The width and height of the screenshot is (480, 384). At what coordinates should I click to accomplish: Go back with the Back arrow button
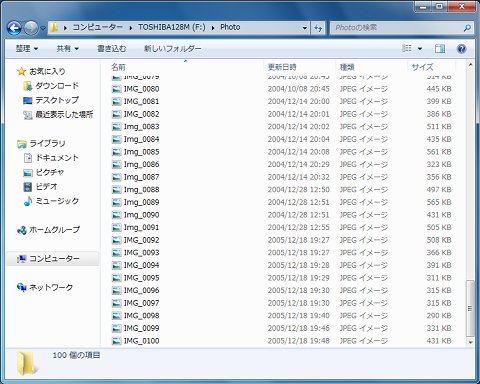tap(14, 28)
